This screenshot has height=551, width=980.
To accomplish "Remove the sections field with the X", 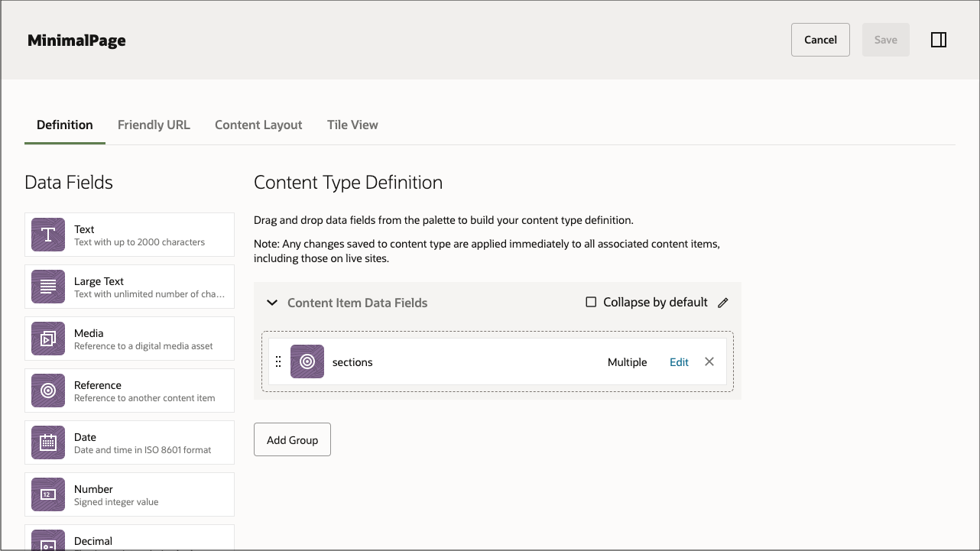I will click(x=709, y=361).
